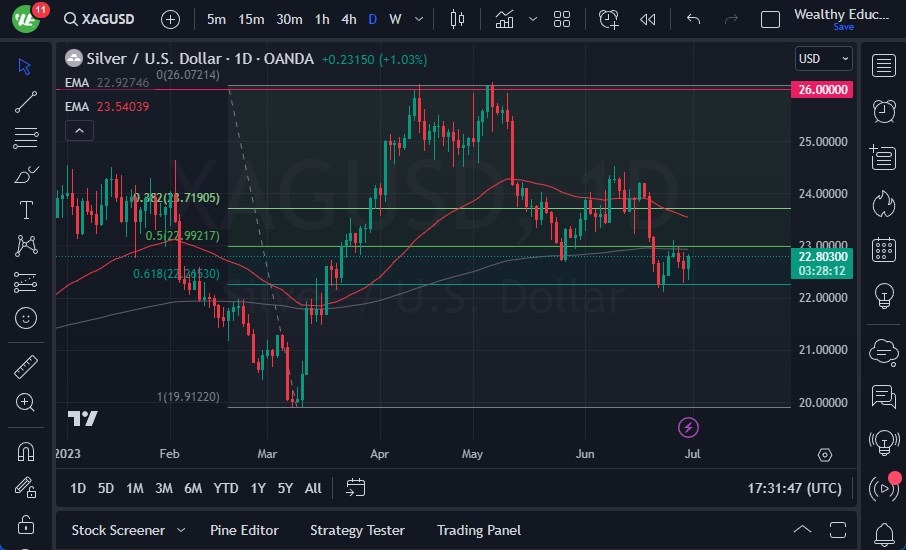906x550 pixels.
Task: Open the Pine Editor tab
Action: [244, 530]
